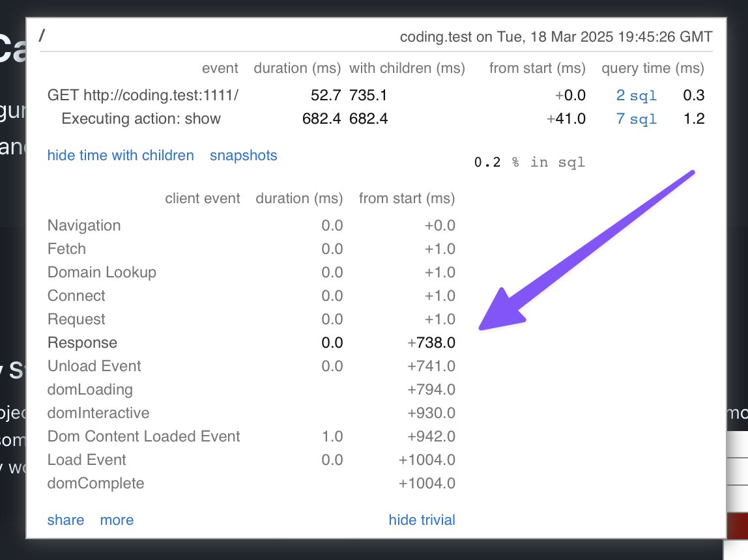Click the +794.0 from start value
The image size is (748, 560).
coord(431,389)
